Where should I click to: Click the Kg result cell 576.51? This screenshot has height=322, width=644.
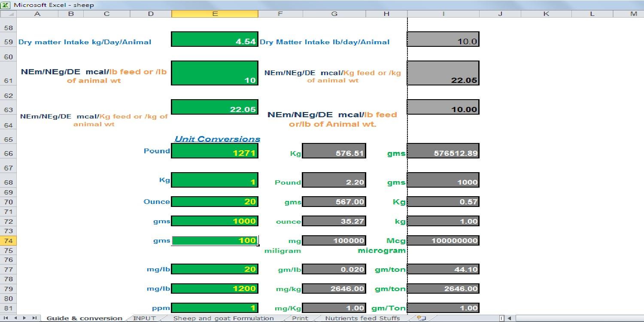pyautogui.click(x=334, y=151)
